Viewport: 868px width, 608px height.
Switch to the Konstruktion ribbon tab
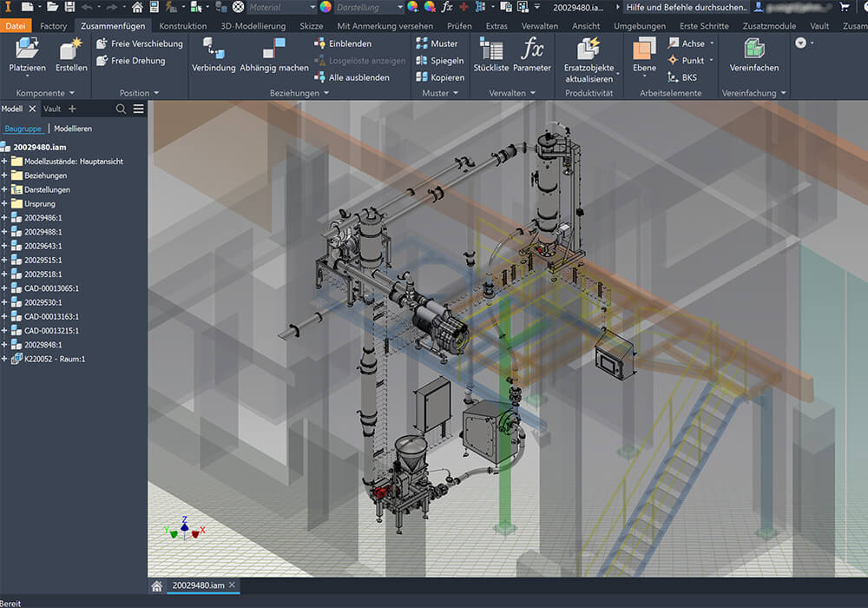click(182, 26)
